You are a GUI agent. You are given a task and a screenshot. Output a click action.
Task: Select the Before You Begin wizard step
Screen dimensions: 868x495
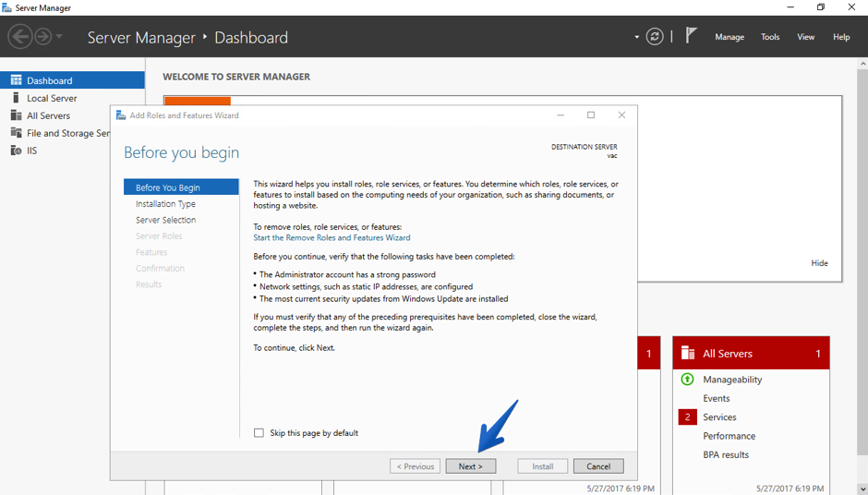[x=181, y=187]
